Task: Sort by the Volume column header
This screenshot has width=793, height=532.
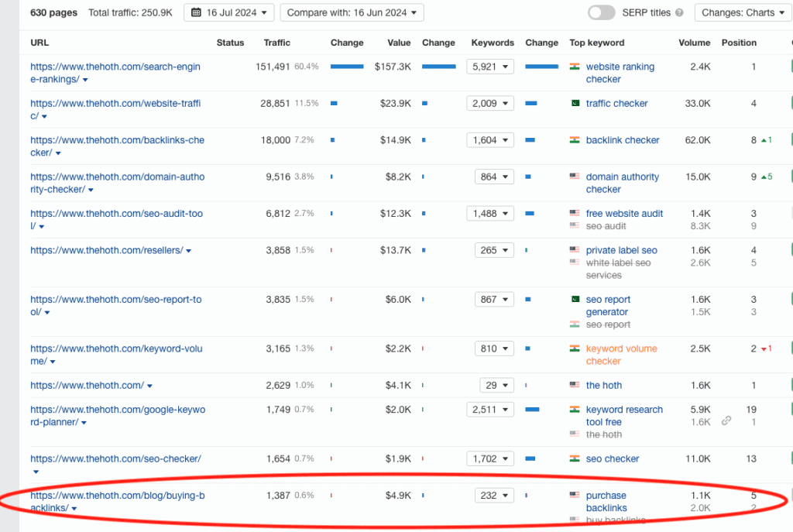Action: tap(694, 43)
